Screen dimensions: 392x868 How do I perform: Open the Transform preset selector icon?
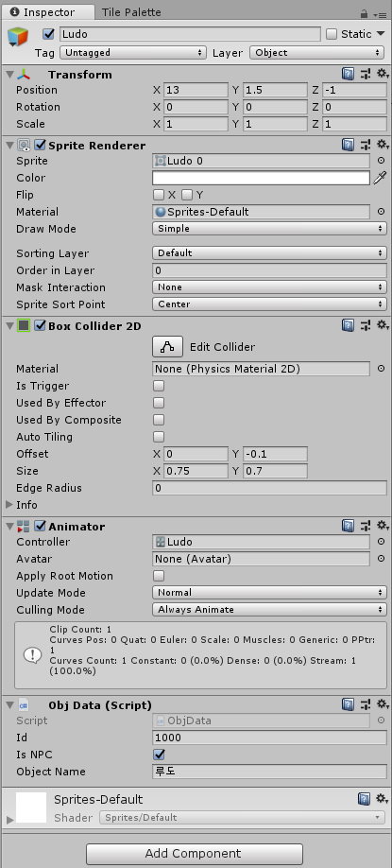[x=365, y=74]
